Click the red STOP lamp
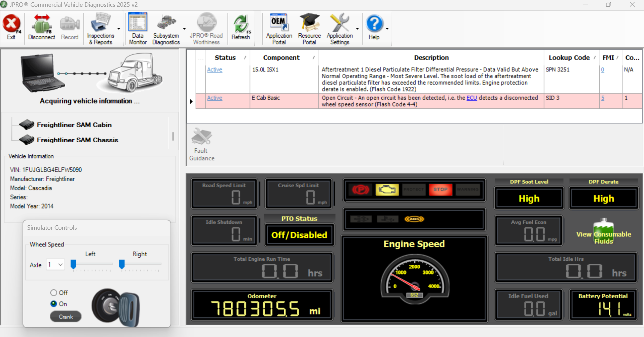644x337 pixels. 441,189
